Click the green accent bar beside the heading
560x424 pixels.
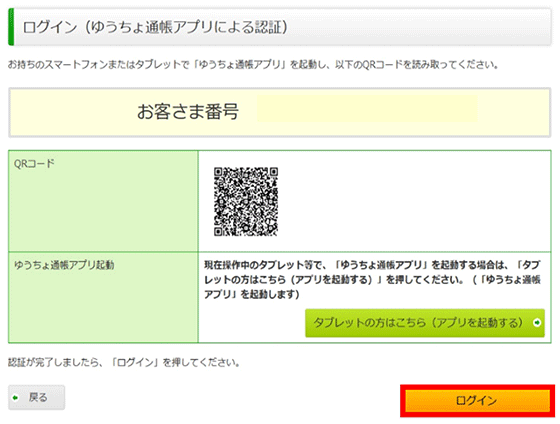[11, 27]
